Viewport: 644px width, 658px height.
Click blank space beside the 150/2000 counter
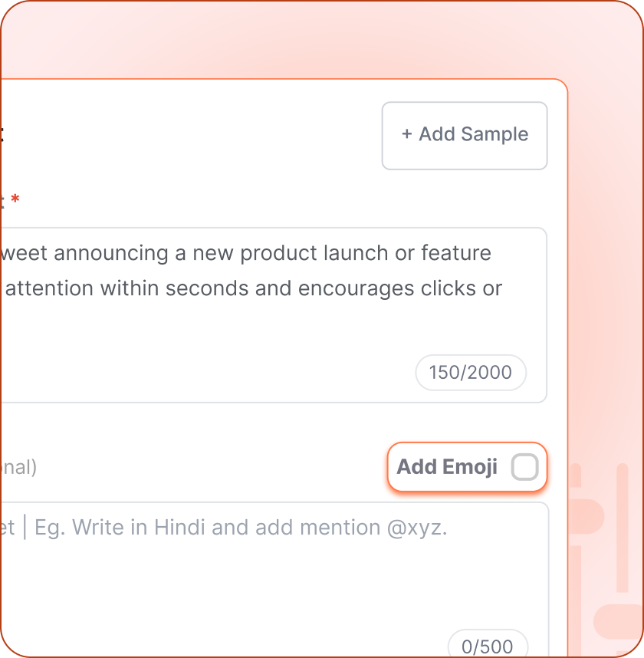[230, 373]
